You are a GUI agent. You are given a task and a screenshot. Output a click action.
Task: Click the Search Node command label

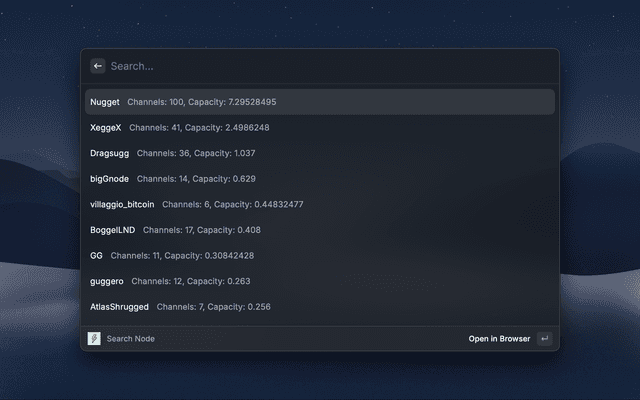click(x=131, y=339)
